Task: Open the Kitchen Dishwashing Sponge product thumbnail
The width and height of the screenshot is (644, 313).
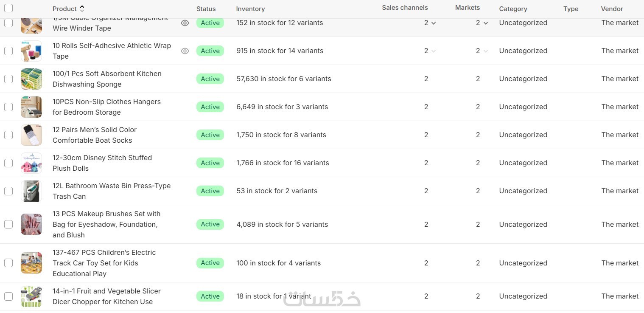Action: tap(31, 79)
